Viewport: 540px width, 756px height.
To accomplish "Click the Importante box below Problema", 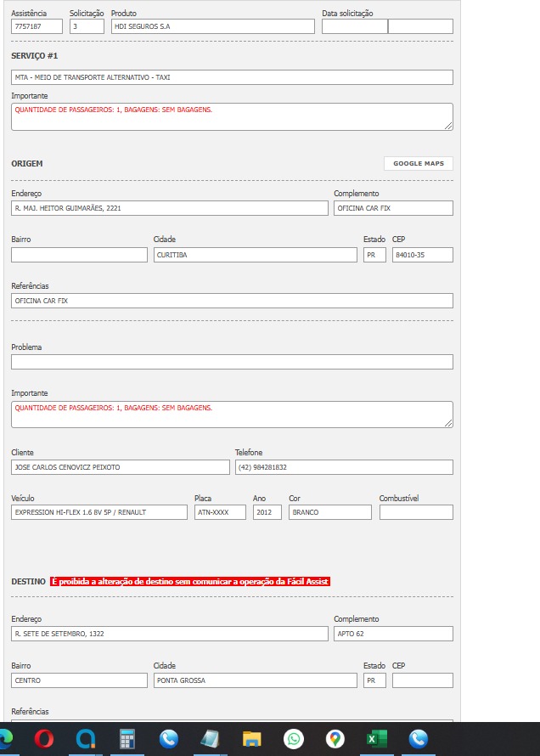I will point(232,415).
